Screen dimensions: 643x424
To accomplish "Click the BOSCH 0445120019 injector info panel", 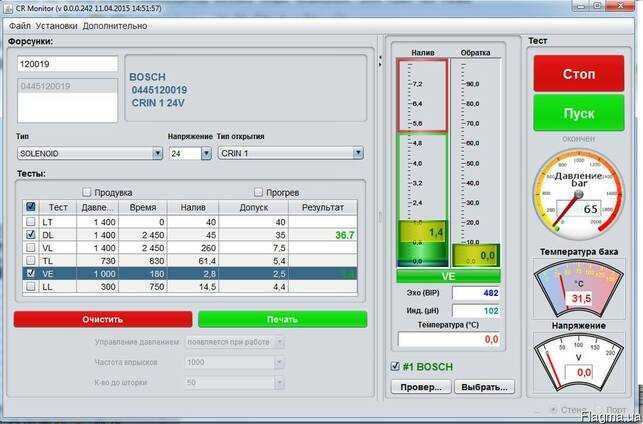I will [245, 88].
